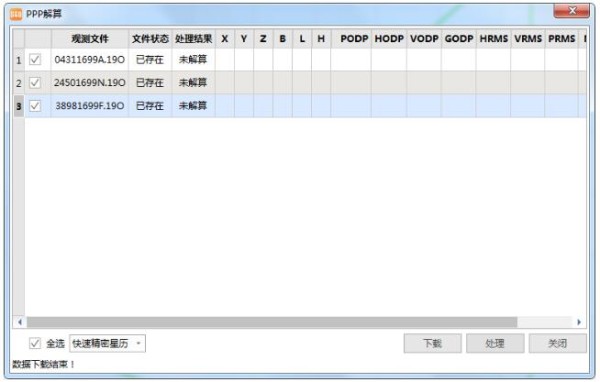
Task: Open the 快速精密星历 ephemeris dropdown
Action: point(108,343)
